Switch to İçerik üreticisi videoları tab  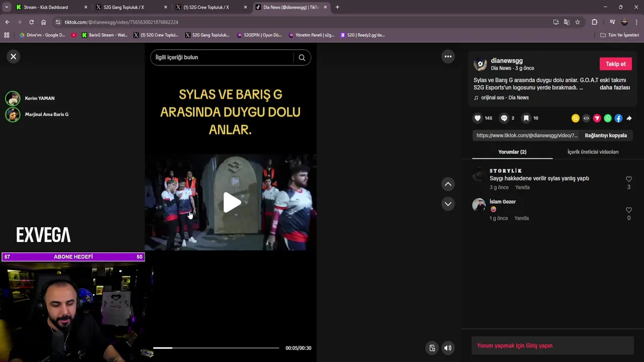[593, 152]
